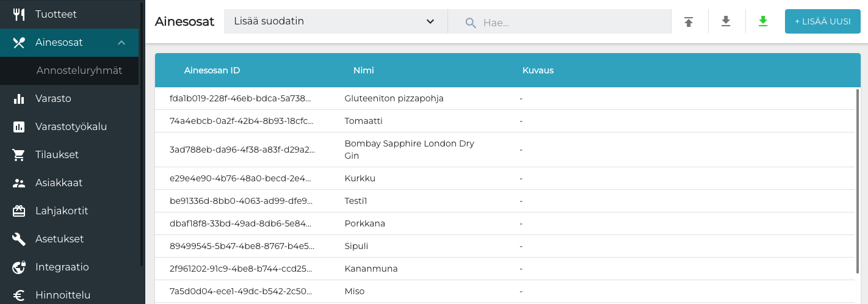Open Asiakkaat from the sidebar
The height and width of the screenshot is (304, 868).
[59, 183]
